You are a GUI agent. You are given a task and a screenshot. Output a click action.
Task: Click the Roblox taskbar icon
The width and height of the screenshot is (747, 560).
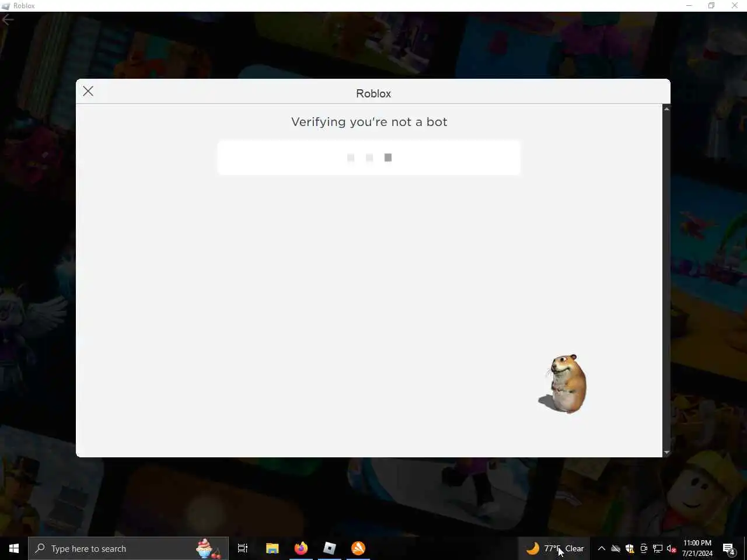330,548
